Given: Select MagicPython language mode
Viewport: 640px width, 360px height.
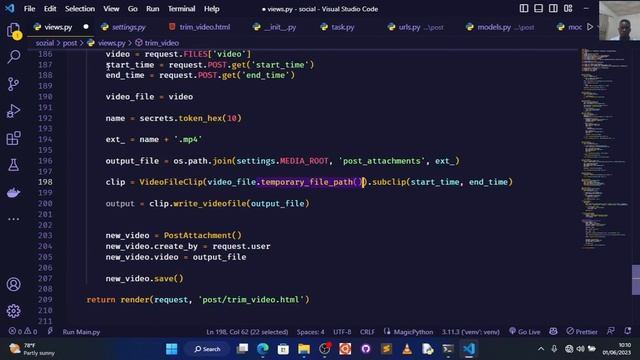Looking at the screenshot, I should 413,332.
